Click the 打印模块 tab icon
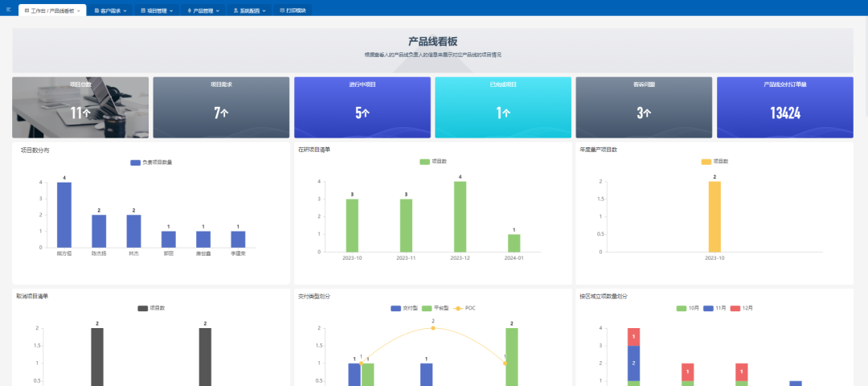Image resolution: width=868 pixels, height=386 pixels. coord(282,11)
